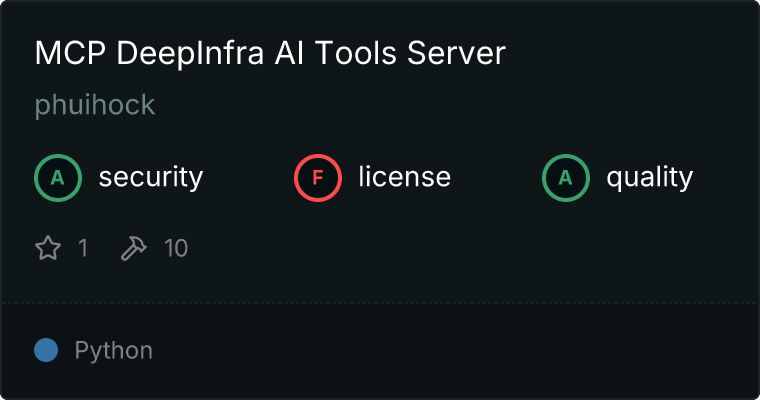Click the blank footer space right of Python
The image size is (760, 400).
pyautogui.click(x=450, y=350)
